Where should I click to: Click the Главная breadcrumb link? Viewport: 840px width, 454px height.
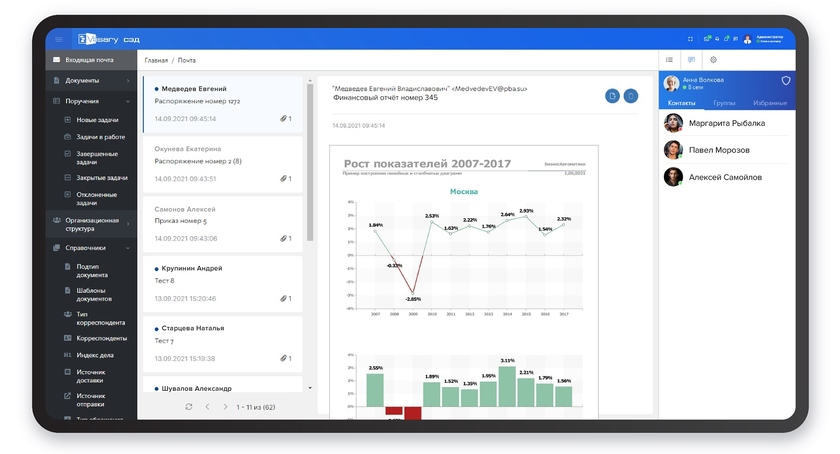156,61
